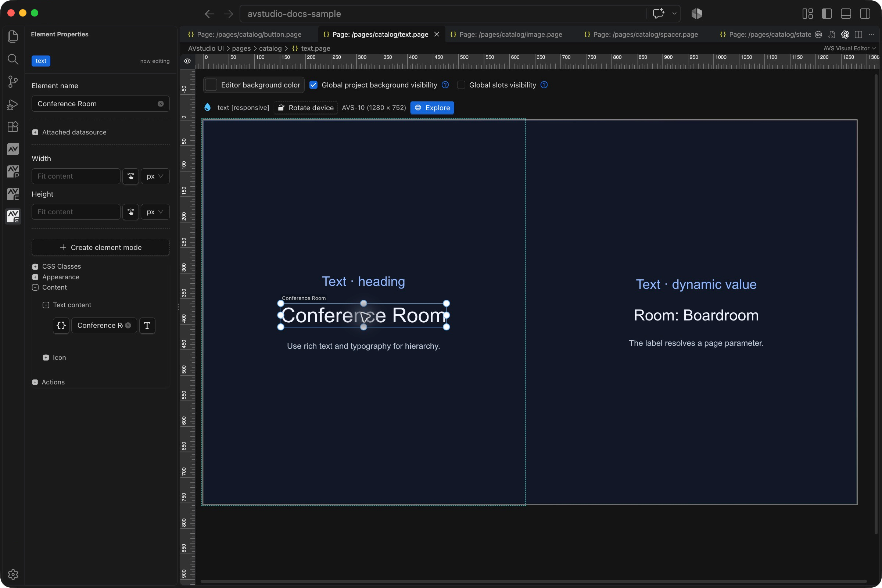
Task: Open the Extensions icon
Action: pos(13,127)
